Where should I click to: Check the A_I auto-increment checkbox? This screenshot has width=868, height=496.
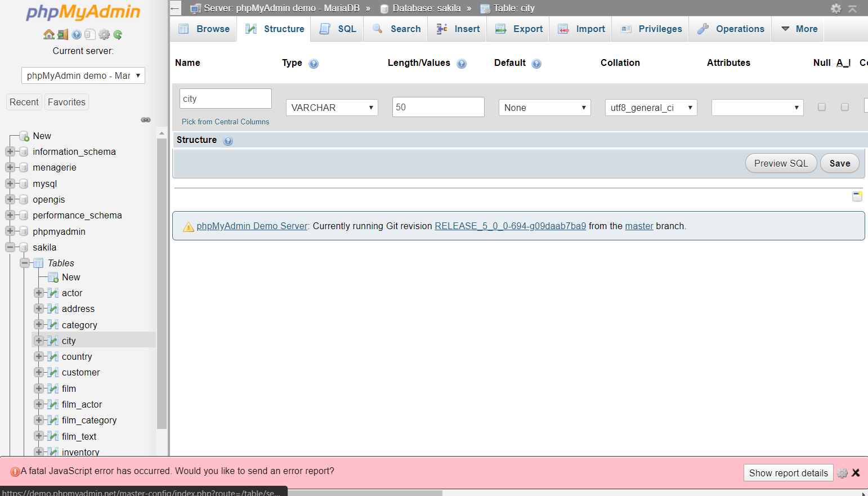[x=845, y=107]
